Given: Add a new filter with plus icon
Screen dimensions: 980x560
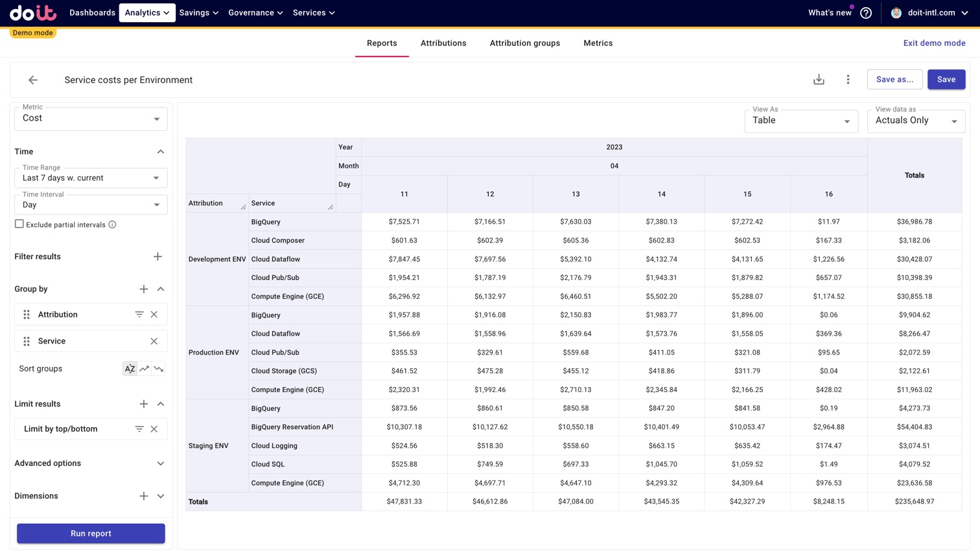Looking at the screenshot, I should coord(157,257).
